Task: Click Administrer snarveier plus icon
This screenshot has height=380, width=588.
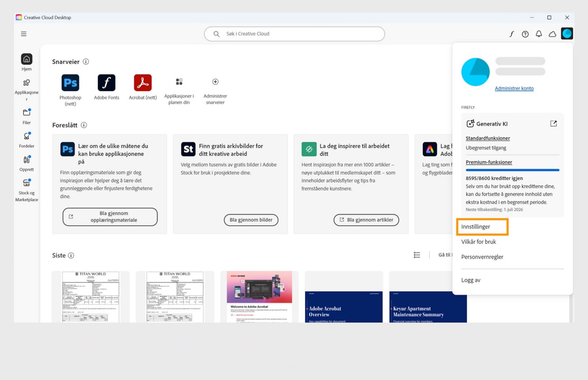Action: [215, 82]
